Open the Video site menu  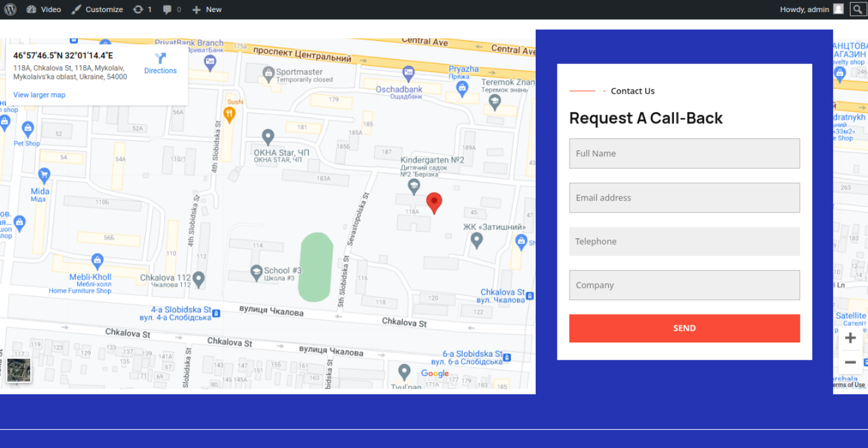coord(44,9)
